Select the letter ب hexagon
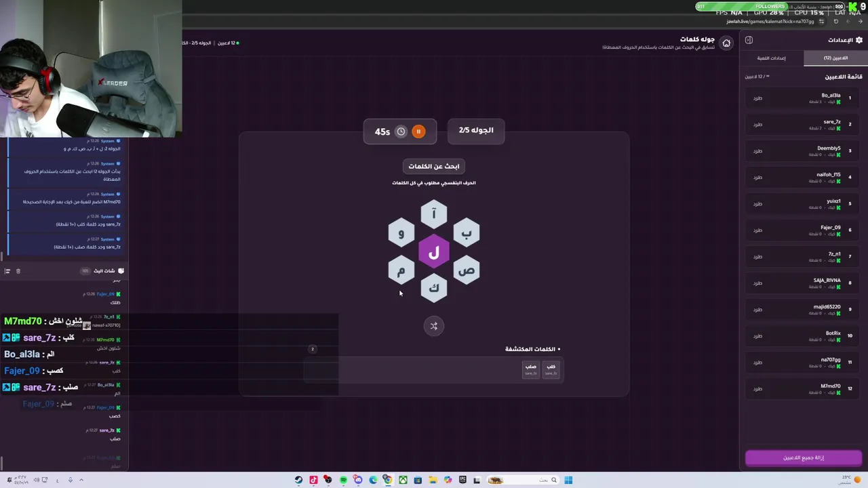Image resolution: width=868 pixels, height=488 pixels. coord(467,233)
